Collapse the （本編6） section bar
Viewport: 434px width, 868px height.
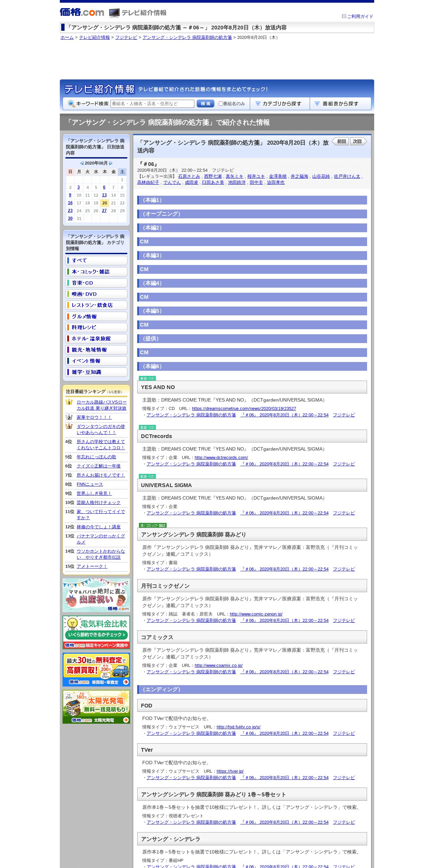252,366
